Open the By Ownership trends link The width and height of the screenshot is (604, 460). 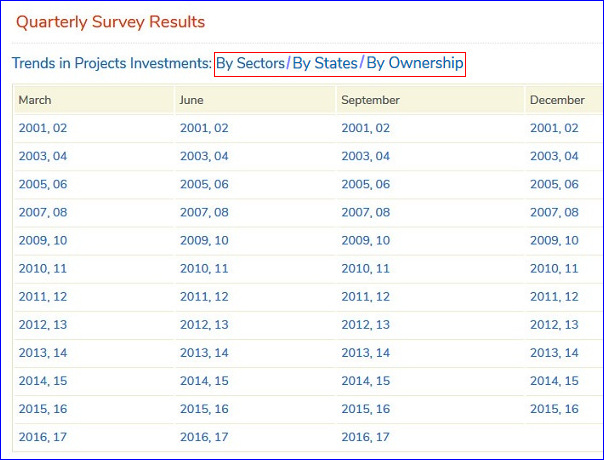click(x=414, y=63)
